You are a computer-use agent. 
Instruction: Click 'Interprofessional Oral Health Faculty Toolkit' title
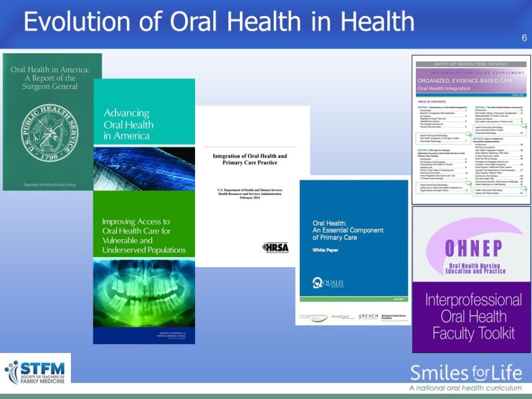point(473,317)
